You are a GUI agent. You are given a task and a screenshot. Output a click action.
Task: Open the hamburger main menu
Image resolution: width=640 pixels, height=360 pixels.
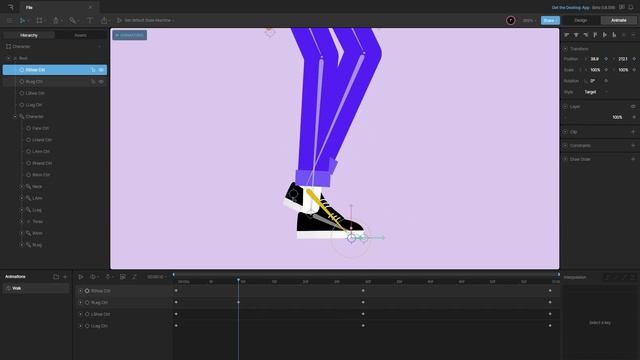[x=10, y=20]
